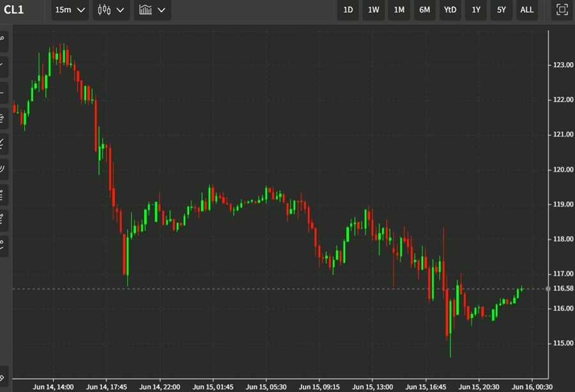Click the 120.00 price axis label
This screenshot has height=392, width=575.
click(x=563, y=170)
